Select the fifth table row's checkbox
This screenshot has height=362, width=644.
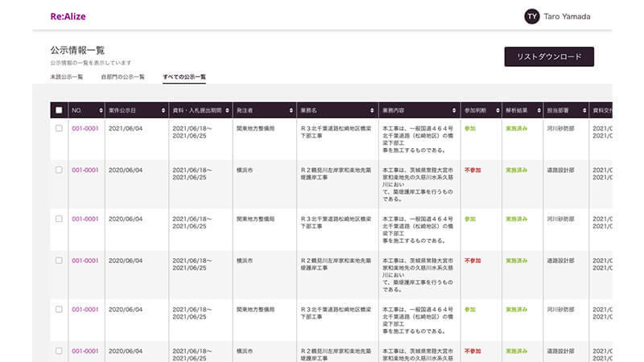pos(59,310)
